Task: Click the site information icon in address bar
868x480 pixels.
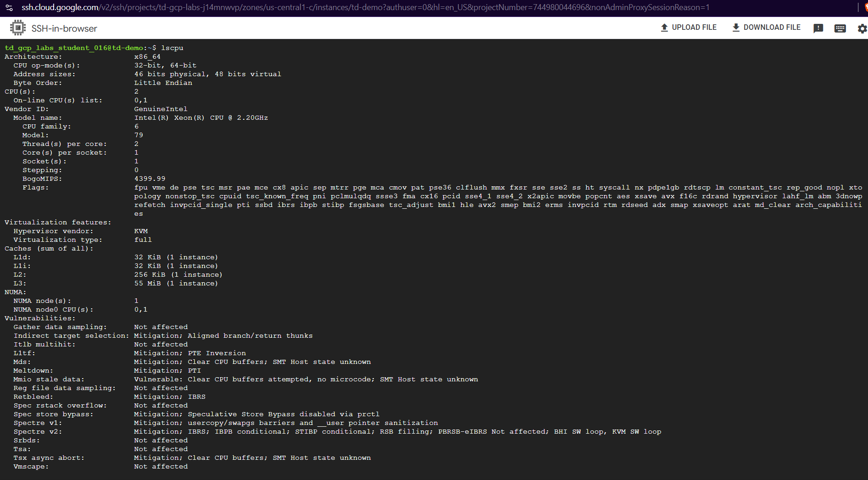Action: point(9,8)
